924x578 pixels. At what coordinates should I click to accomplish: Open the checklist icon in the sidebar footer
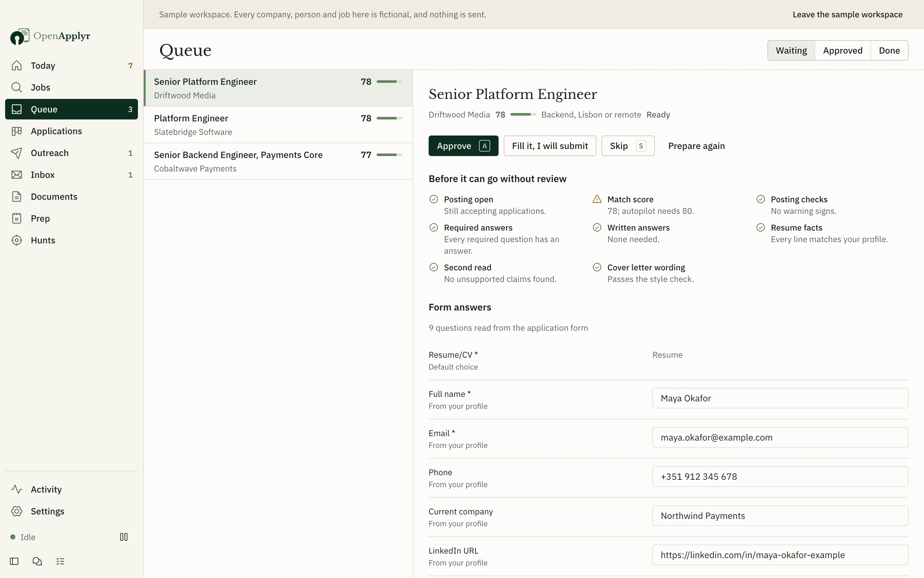pyautogui.click(x=60, y=561)
